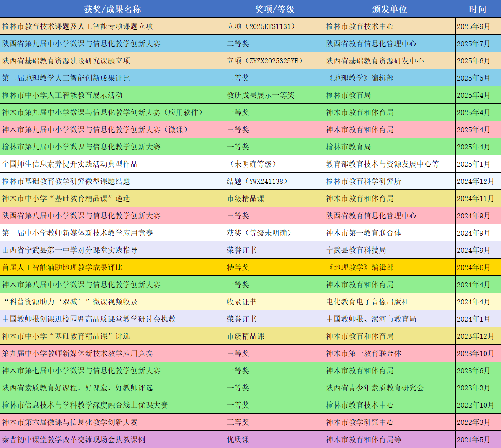Viewport: 501px width, 448px height.
Task: Click the 颁发单位 column header
Action: 390,9
